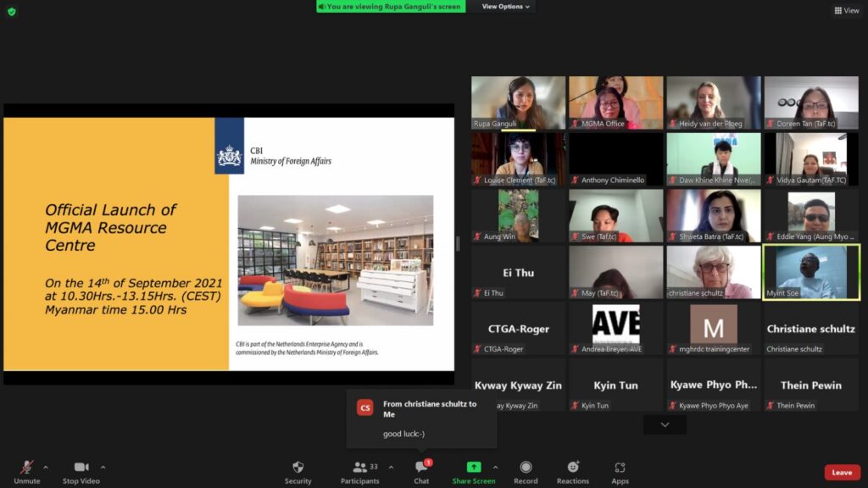The height and width of the screenshot is (488, 868).
Task: Select Thein Pewin participant tile
Action: tap(811, 385)
